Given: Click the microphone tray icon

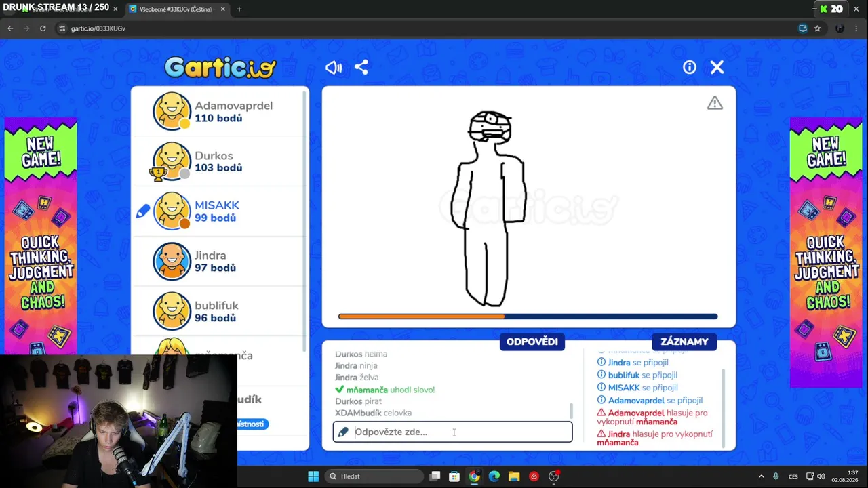Looking at the screenshot, I should (776, 476).
